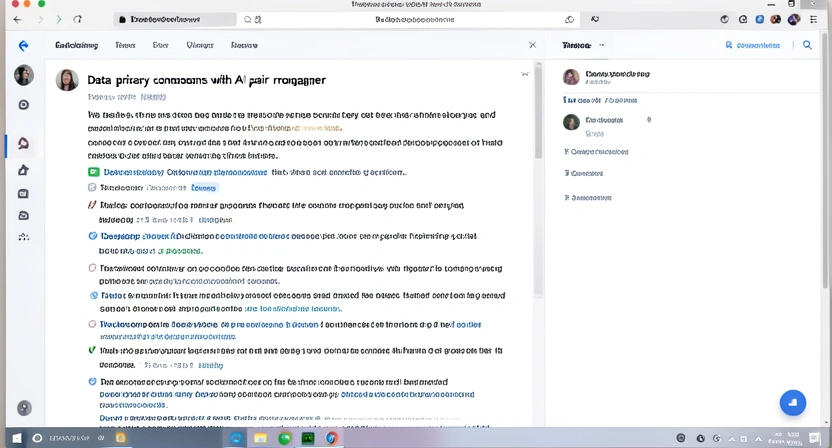Open the dark green terminal taskbar app

(x=308, y=438)
